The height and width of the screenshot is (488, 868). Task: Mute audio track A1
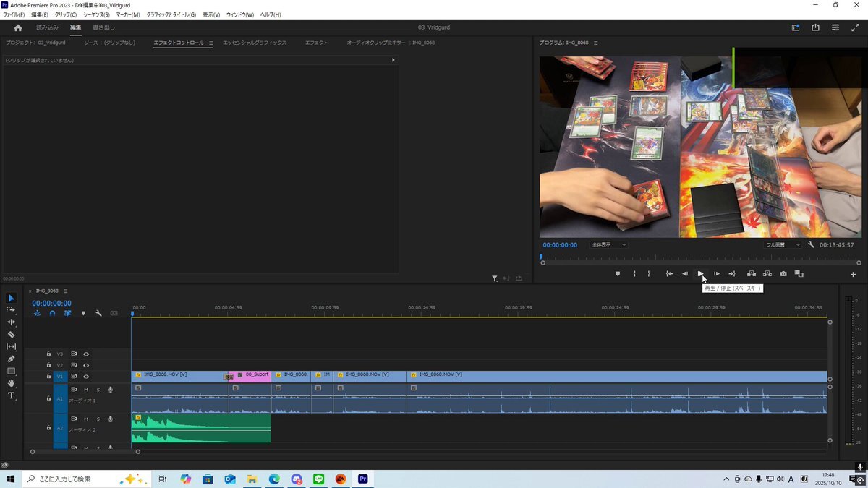click(x=86, y=390)
